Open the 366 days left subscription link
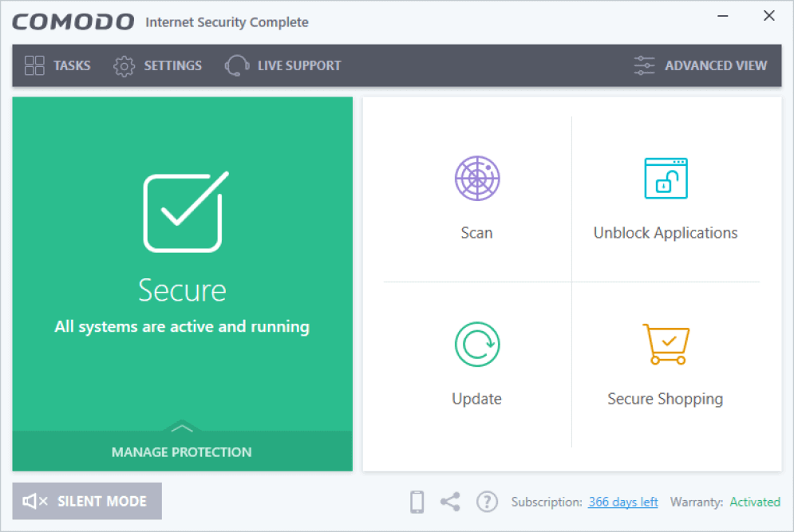Viewport: 794px width, 532px height. tap(622, 502)
